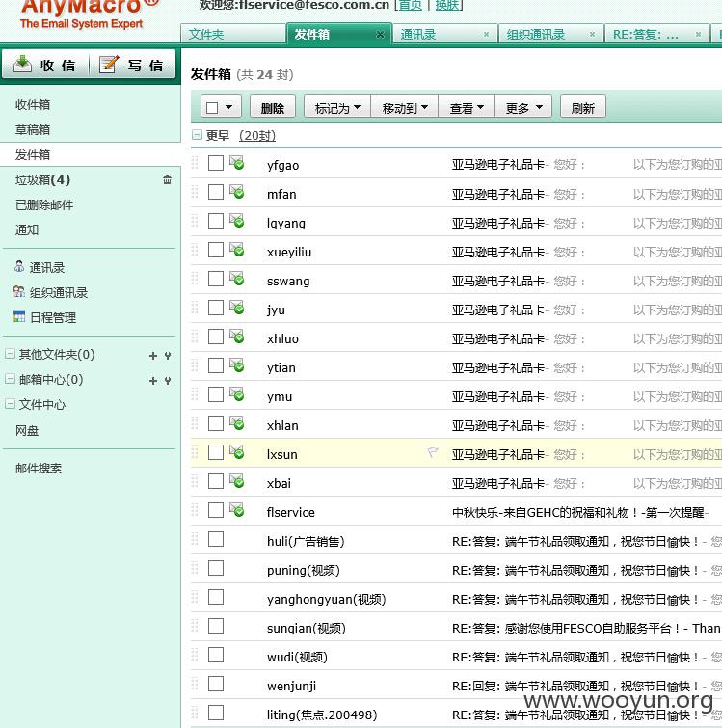Viewport: 722px width, 728px height.
Task: Click the 删除 delete button
Action: click(273, 108)
